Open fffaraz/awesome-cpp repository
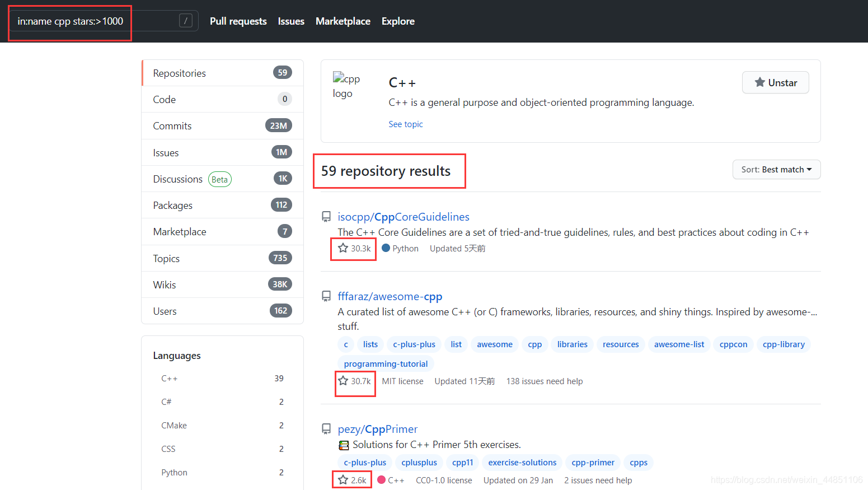 [x=390, y=296]
